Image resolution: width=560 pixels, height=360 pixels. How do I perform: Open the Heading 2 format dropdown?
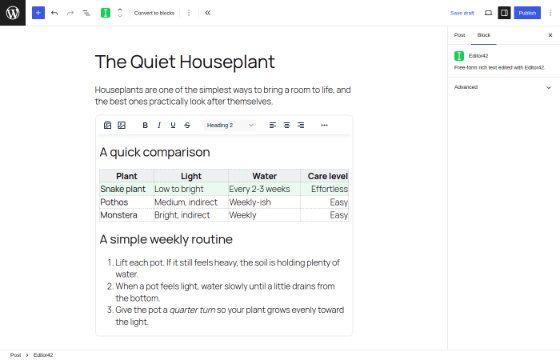[x=230, y=125]
